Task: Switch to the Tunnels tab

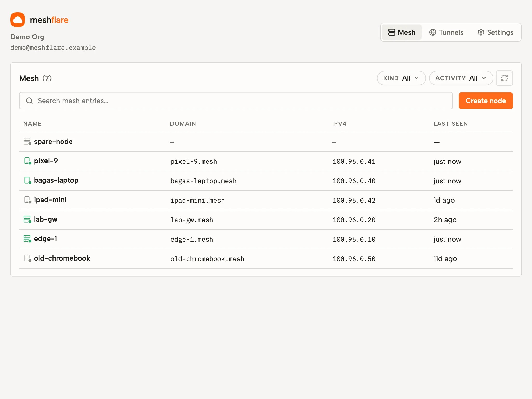Action: click(446, 32)
